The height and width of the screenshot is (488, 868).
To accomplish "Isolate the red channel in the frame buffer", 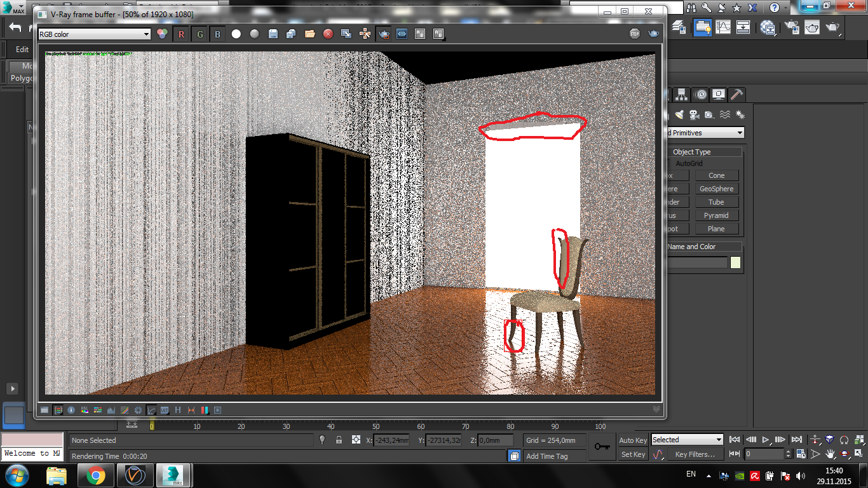I will pyautogui.click(x=181, y=34).
